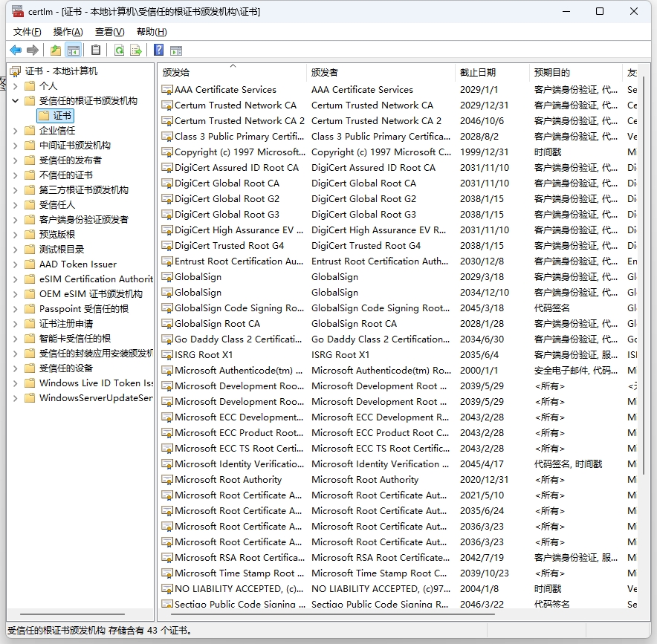
Task: Select the 中间证书颁发机构 folder in tree
Action: pos(74,146)
